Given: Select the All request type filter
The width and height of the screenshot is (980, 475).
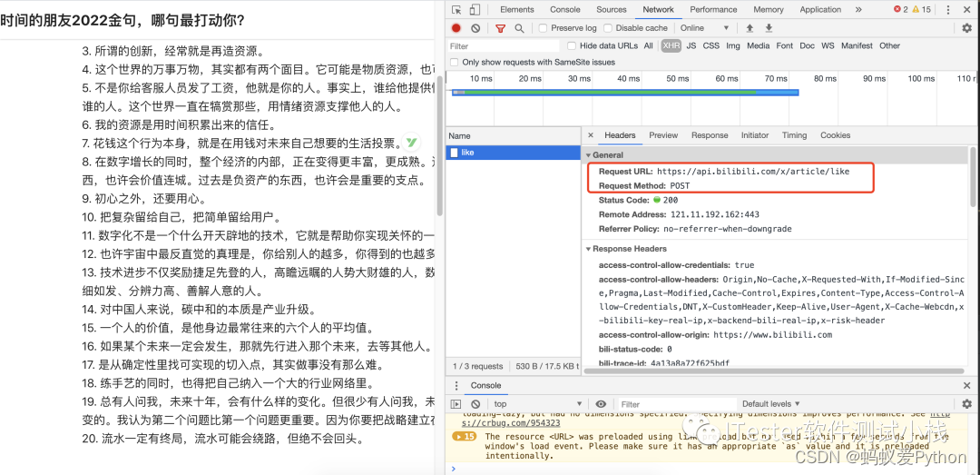Looking at the screenshot, I should coord(648,45).
